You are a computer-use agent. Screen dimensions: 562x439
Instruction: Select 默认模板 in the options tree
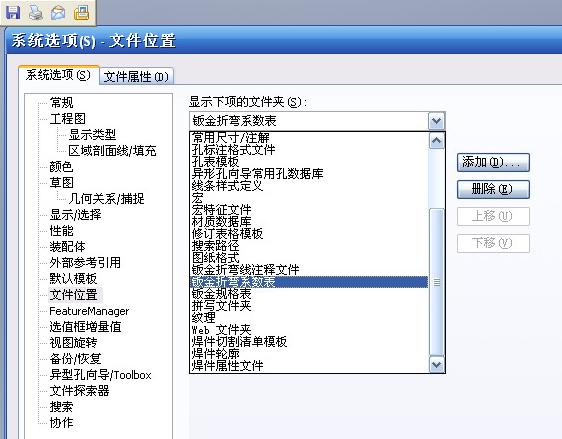[73, 278]
